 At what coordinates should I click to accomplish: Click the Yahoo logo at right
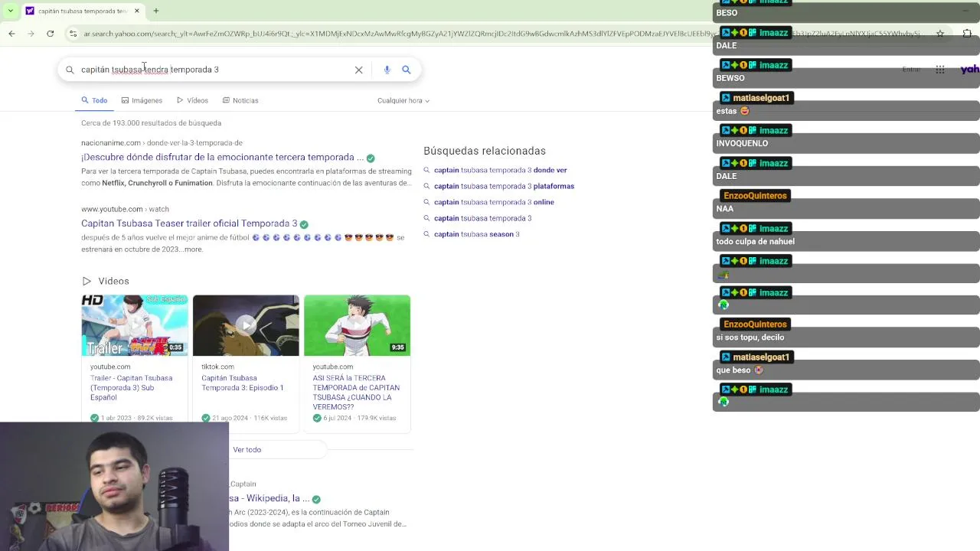[970, 70]
